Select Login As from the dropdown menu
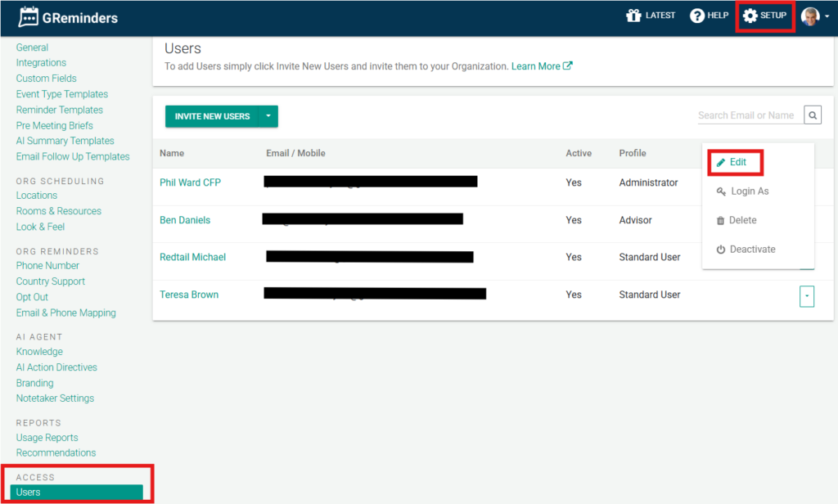Image resolution: width=838 pixels, height=504 pixels. click(742, 191)
